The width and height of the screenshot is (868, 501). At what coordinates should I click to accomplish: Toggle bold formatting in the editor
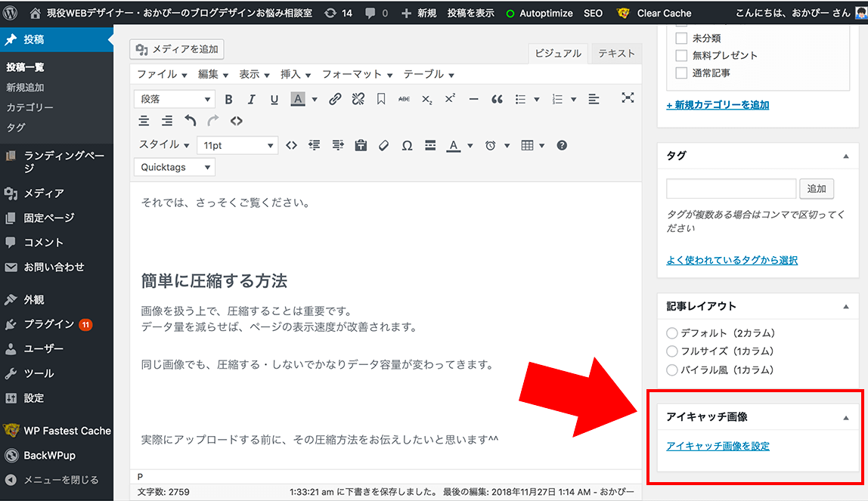tap(228, 98)
